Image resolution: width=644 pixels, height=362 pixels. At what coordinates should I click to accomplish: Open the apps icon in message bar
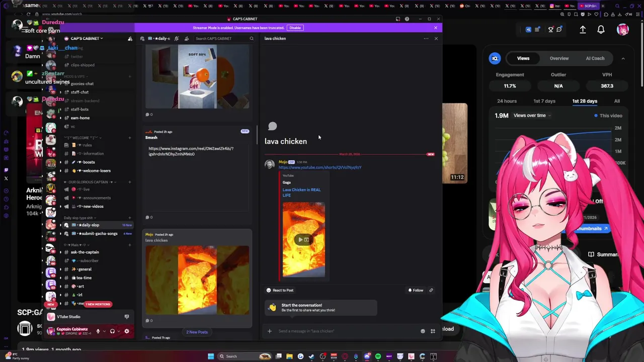point(433,331)
